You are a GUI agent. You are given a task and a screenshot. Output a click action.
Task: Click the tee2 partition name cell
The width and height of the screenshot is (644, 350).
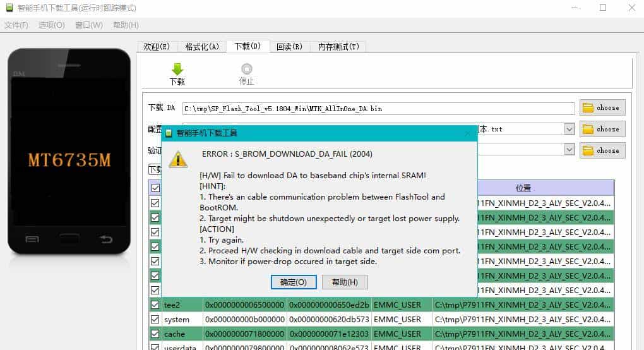182,305
